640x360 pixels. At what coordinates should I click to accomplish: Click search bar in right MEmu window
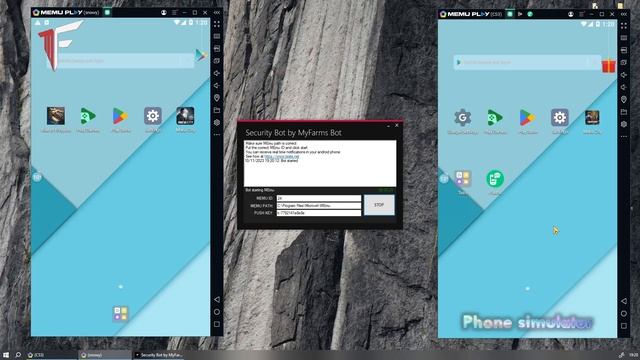(x=527, y=62)
